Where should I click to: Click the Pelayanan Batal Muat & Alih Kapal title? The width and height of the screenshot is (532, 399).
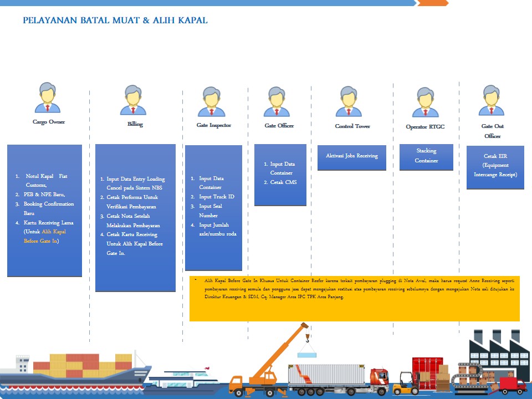click(115, 21)
